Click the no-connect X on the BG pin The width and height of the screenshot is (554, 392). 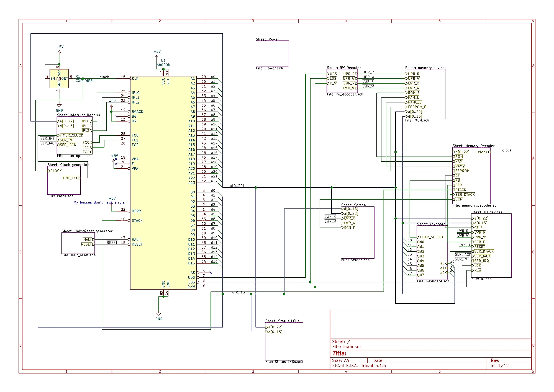pyautogui.click(x=116, y=117)
